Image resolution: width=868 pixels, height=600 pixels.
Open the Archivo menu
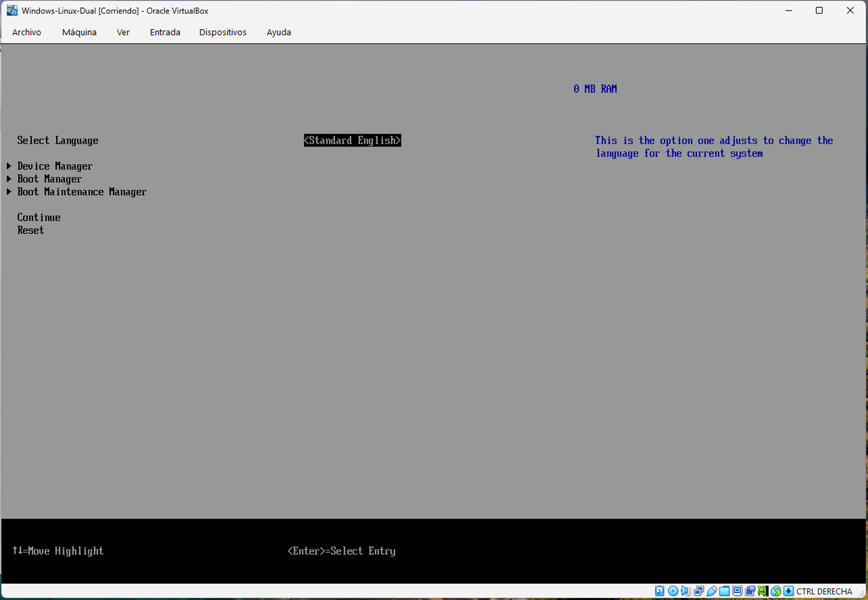click(x=26, y=32)
